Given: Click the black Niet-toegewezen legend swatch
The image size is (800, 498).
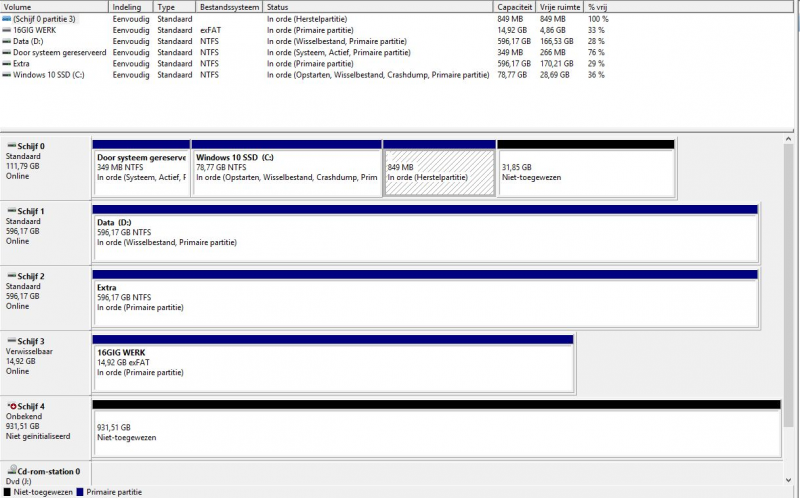Looking at the screenshot, I should point(6,492).
